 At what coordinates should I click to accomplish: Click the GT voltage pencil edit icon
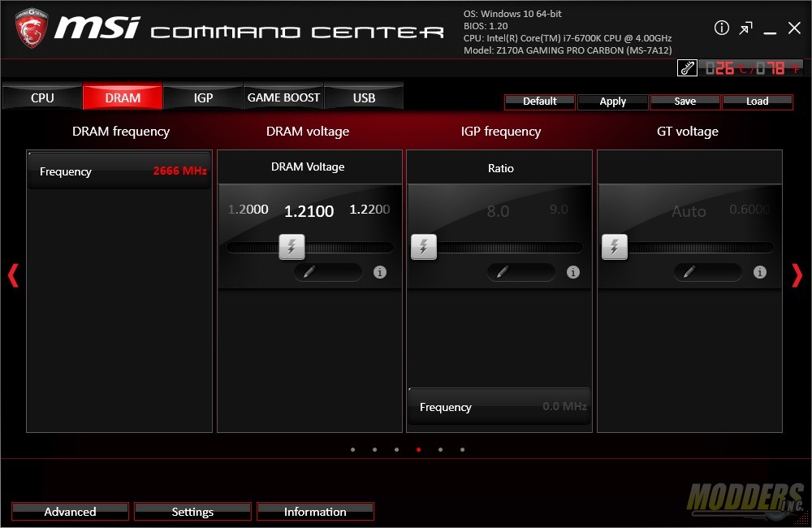(x=689, y=271)
